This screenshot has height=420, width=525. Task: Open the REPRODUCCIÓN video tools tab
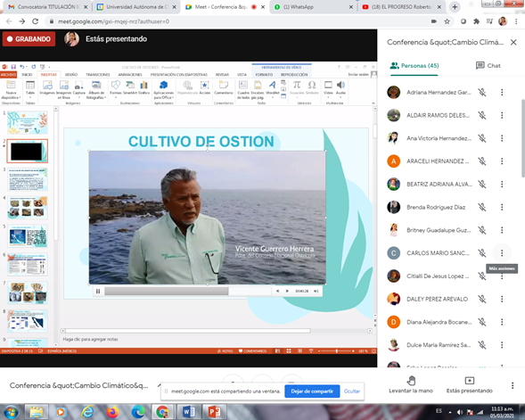294,75
